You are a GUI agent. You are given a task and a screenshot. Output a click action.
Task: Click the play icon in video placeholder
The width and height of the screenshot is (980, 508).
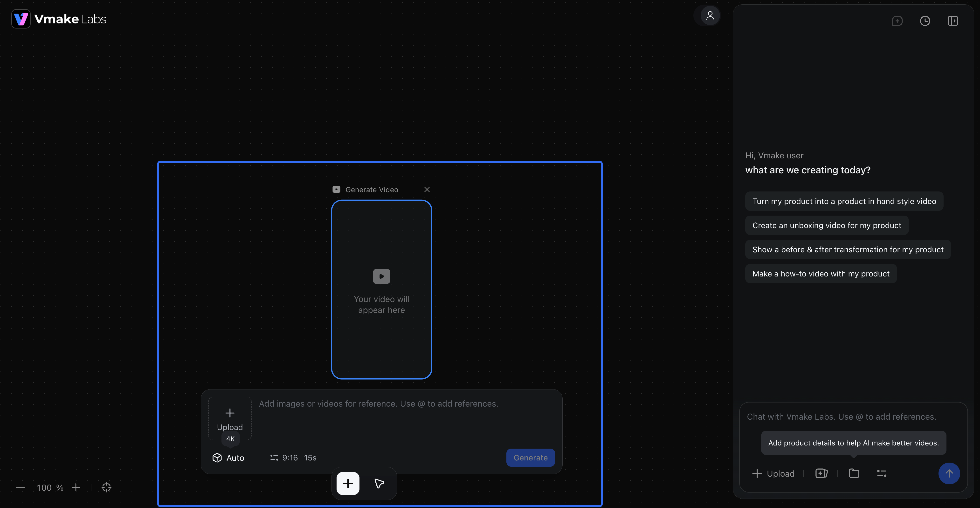tap(382, 276)
